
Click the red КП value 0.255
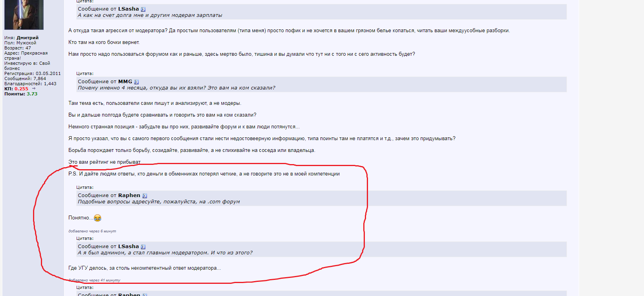[22, 89]
